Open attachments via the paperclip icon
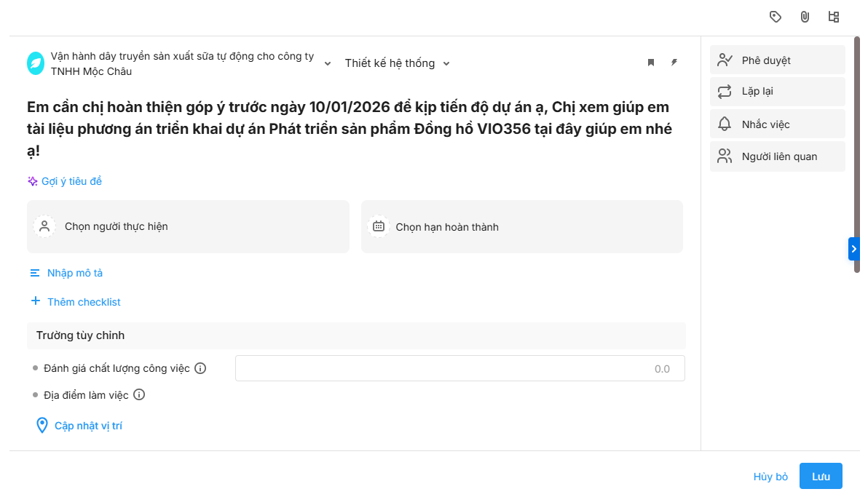 click(805, 17)
